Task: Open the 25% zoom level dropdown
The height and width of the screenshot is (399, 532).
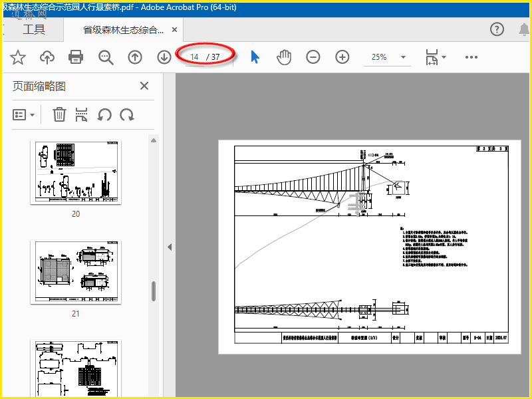Action: point(387,57)
